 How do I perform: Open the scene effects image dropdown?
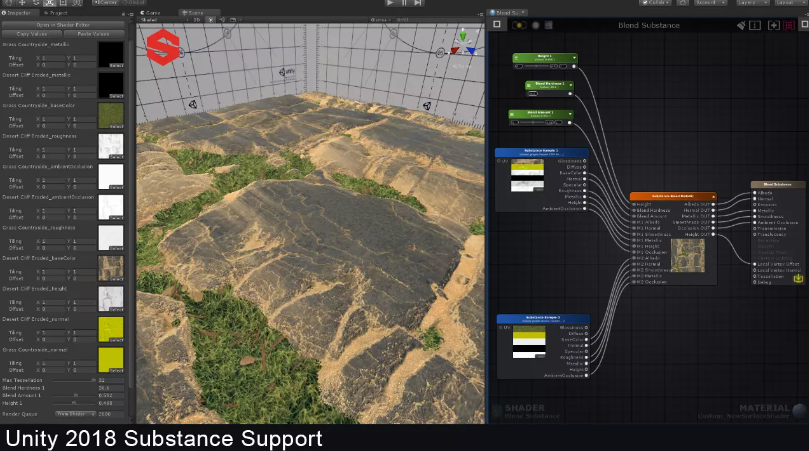click(235, 20)
